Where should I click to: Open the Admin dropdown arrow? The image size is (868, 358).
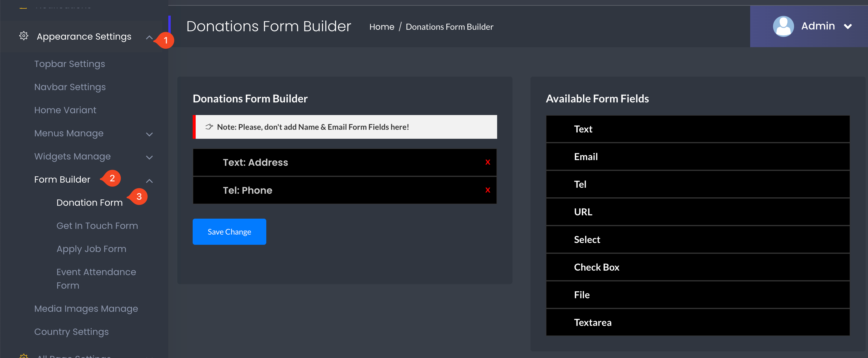(848, 26)
